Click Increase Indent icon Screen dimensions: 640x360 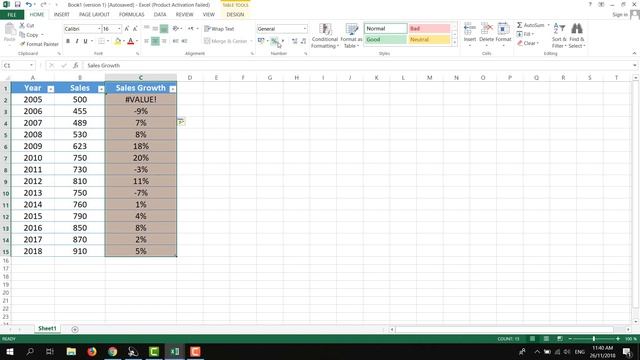(184, 41)
